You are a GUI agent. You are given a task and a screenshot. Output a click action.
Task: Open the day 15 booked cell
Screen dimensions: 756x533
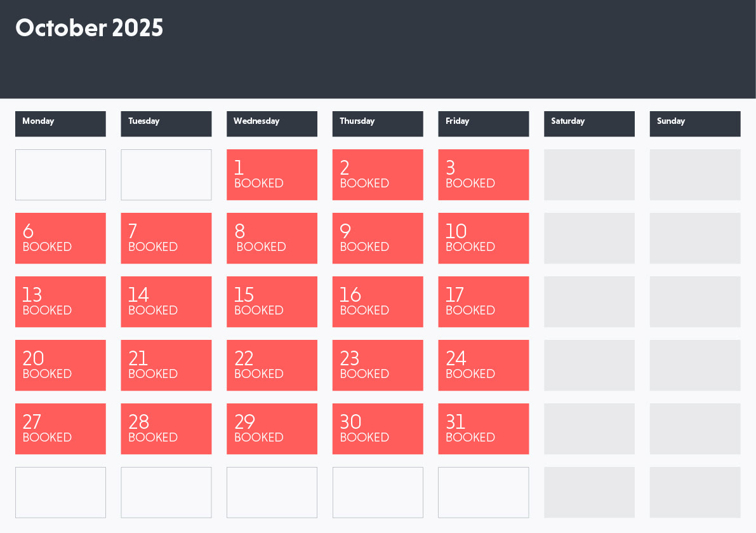272,302
